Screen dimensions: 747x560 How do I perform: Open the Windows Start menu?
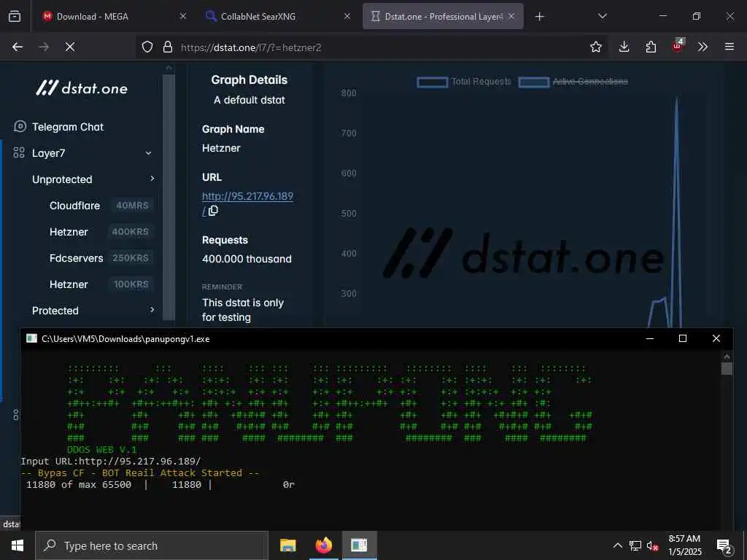(x=18, y=545)
